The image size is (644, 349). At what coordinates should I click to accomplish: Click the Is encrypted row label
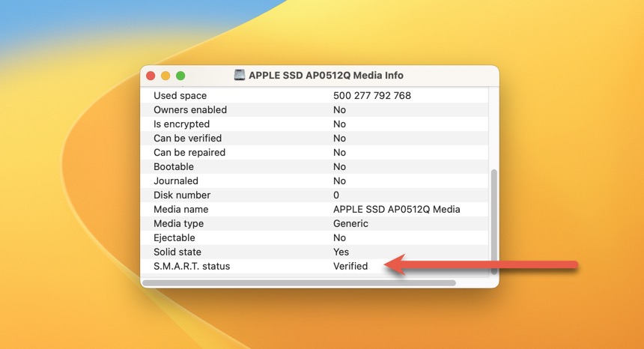[x=181, y=124]
